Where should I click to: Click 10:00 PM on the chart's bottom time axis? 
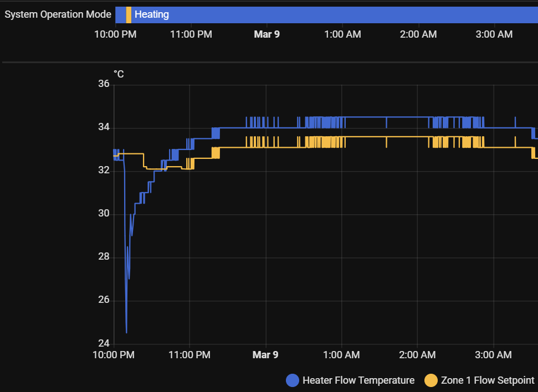coord(115,355)
